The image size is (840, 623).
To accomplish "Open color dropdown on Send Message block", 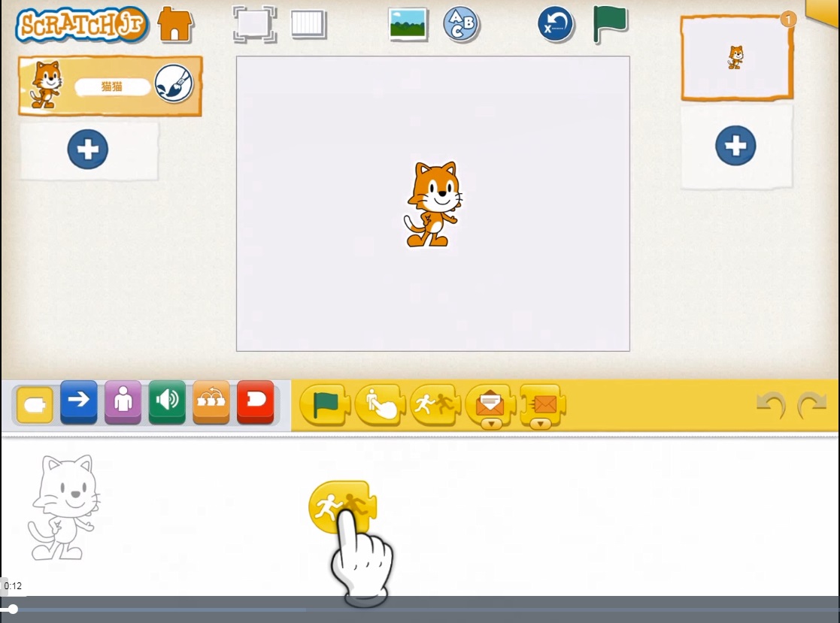I will [x=541, y=423].
